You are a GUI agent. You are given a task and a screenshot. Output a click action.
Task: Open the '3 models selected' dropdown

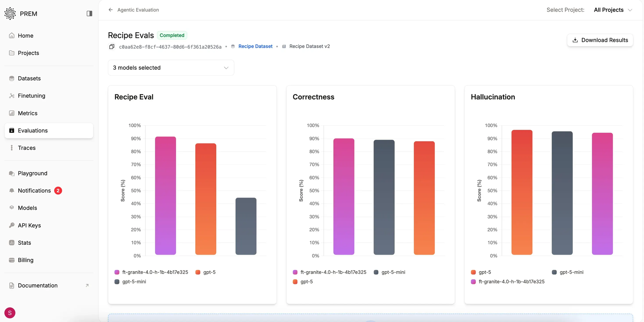pos(171,68)
